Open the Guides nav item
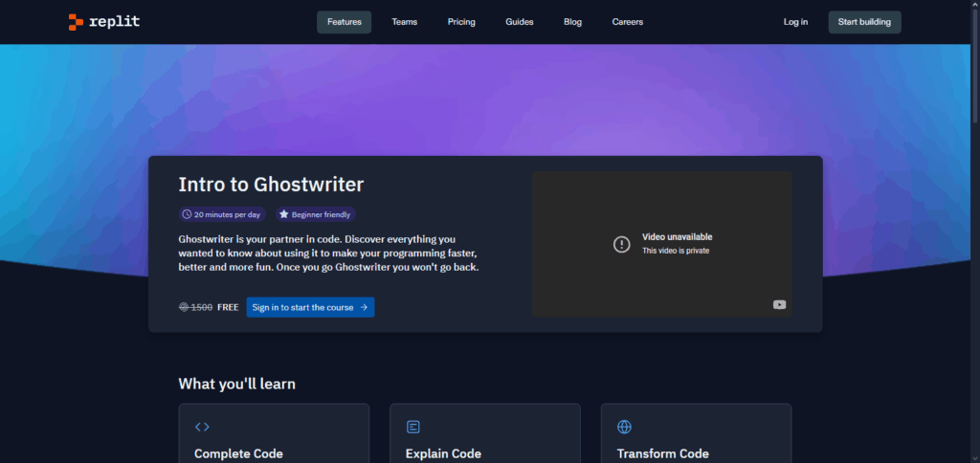The image size is (980, 463). [x=520, y=22]
